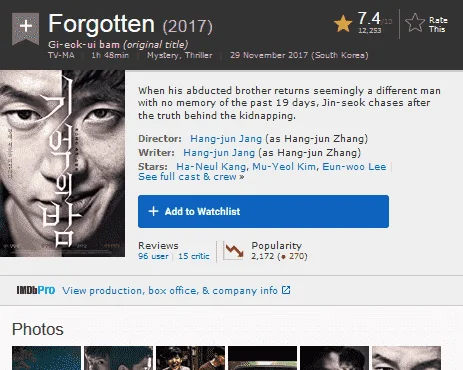Click the popularity down-trend arrow icon
463x370 pixels.
(234, 251)
